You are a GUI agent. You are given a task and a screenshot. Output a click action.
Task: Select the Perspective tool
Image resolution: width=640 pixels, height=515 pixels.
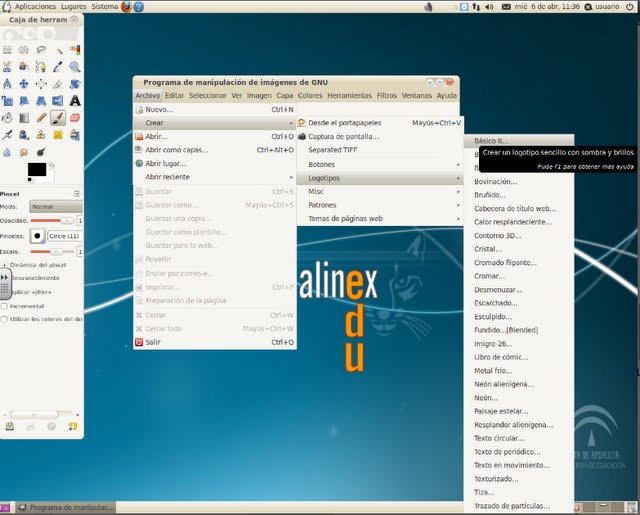click(x=41, y=101)
